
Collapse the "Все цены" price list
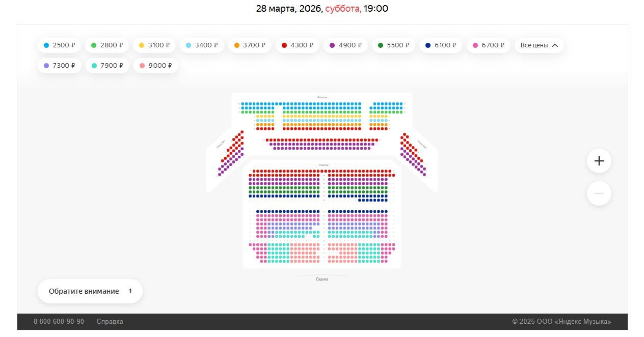click(x=539, y=45)
